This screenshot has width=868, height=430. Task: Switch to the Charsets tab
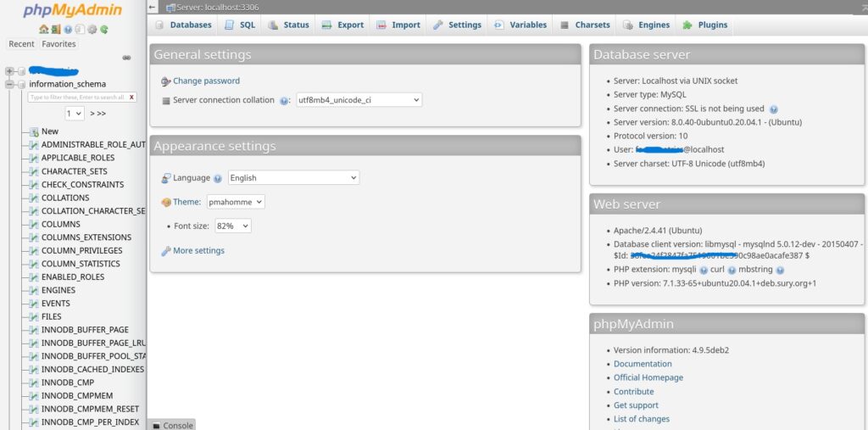585,25
